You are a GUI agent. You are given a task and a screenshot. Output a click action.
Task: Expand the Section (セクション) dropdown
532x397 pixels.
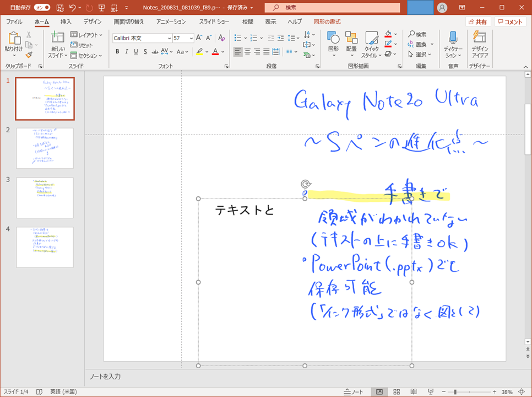(86, 55)
